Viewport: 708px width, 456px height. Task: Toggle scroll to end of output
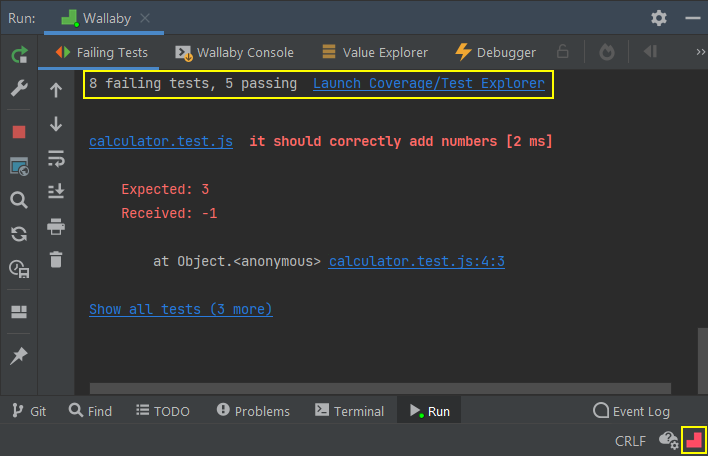pos(56,191)
